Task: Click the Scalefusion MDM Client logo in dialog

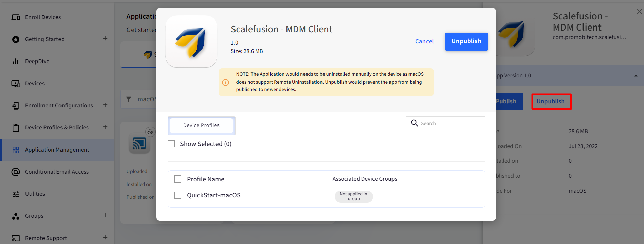Action: 191,41
